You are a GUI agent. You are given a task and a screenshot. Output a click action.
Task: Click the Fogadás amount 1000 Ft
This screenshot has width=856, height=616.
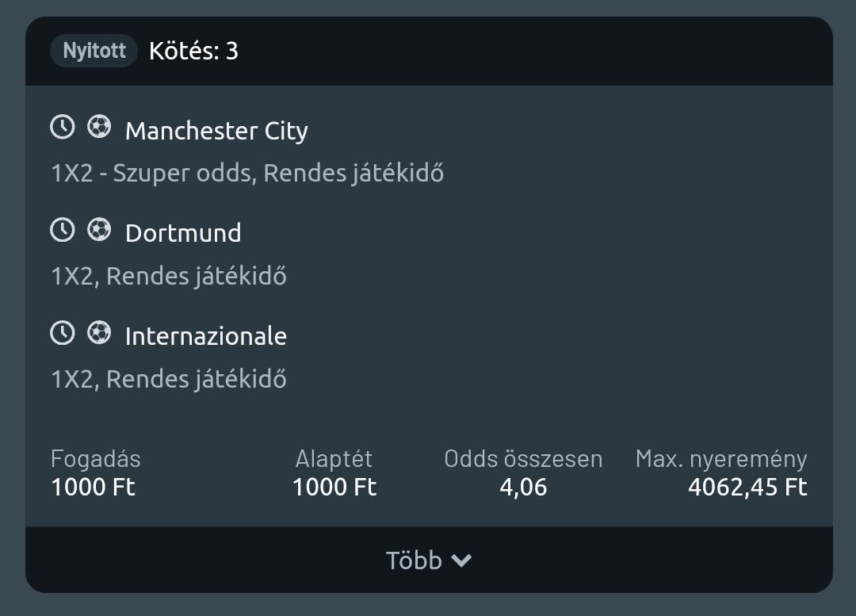[x=93, y=487]
